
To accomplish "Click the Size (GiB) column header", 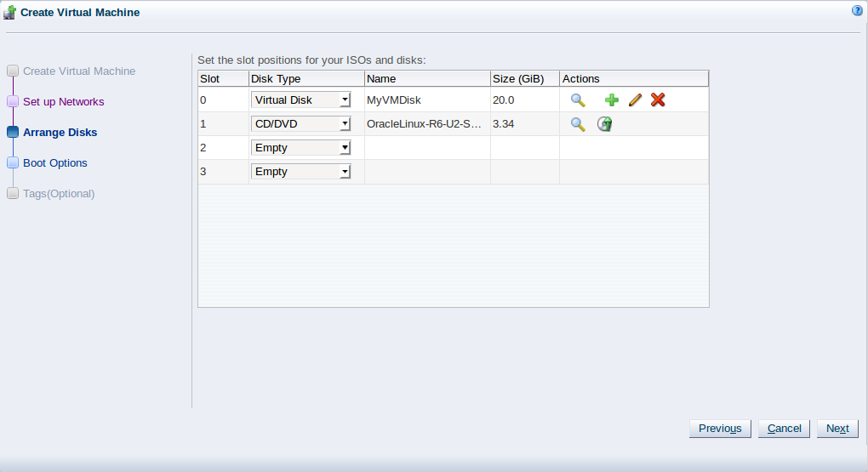I will pyautogui.click(x=525, y=78).
